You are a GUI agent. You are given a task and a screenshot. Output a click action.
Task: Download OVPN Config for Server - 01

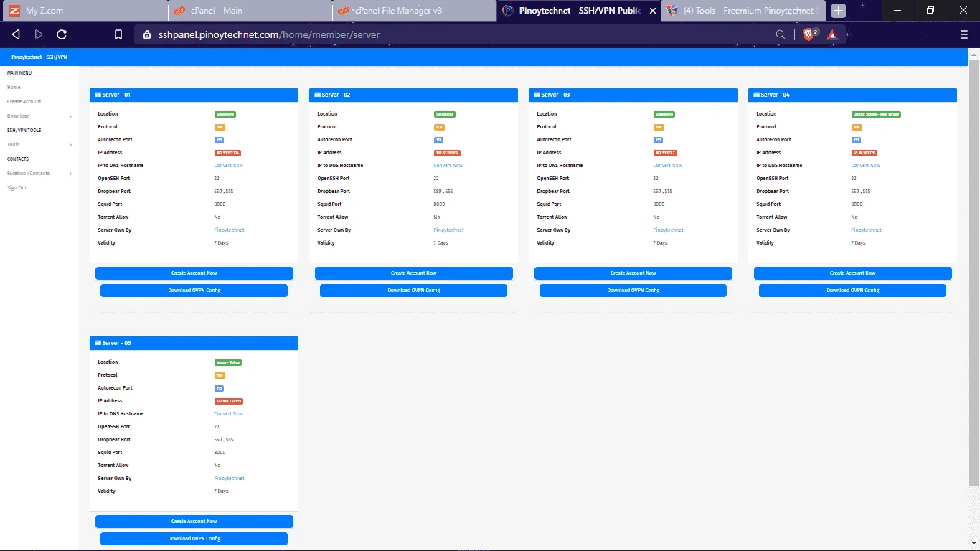pos(194,291)
